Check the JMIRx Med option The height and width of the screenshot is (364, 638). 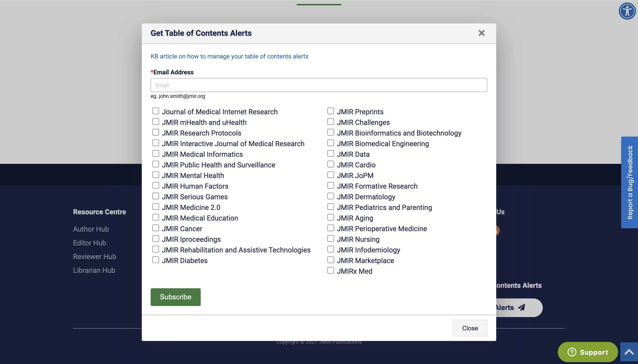(331, 271)
